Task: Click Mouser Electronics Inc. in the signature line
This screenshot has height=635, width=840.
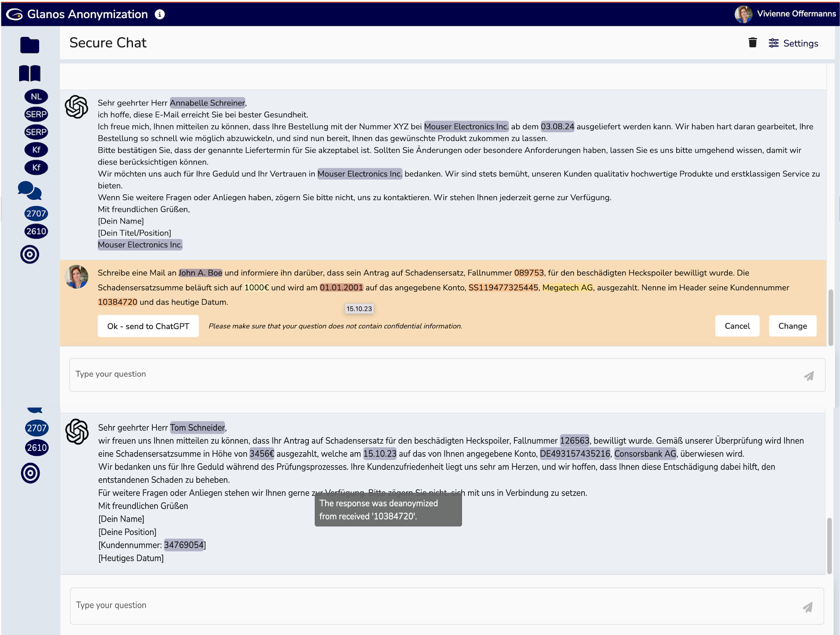Action: pyautogui.click(x=140, y=245)
